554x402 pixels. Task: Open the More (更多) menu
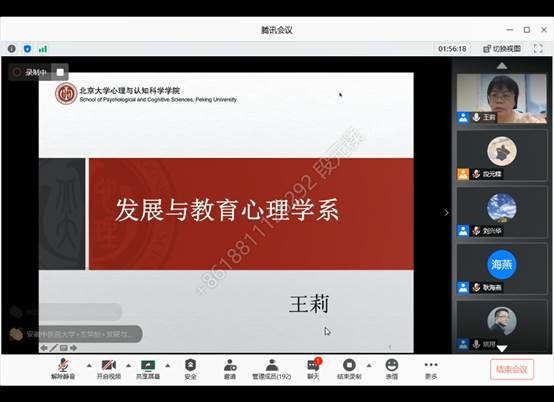pos(431,369)
